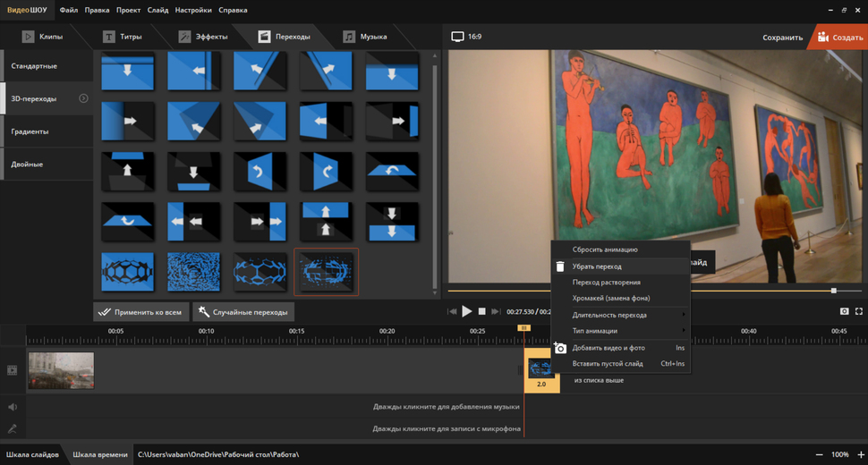Viewport: 868px width, 465px height.
Task: Select the rotate-left cube 3D transition
Action: pos(260,172)
